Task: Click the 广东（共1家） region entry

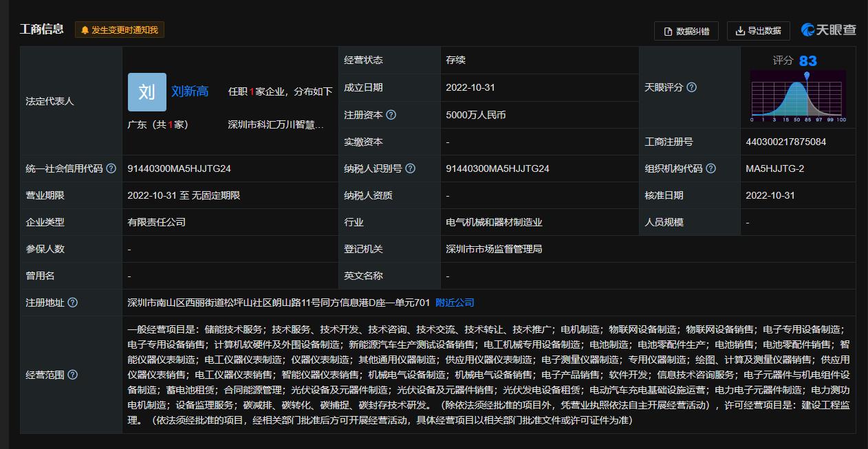Action: pyautogui.click(x=158, y=124)
